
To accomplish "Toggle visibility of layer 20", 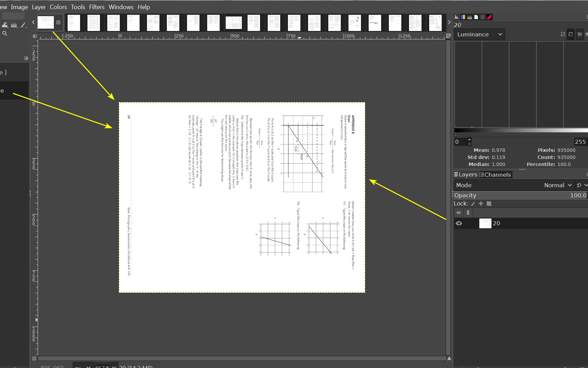I will [x=459, y=223].
